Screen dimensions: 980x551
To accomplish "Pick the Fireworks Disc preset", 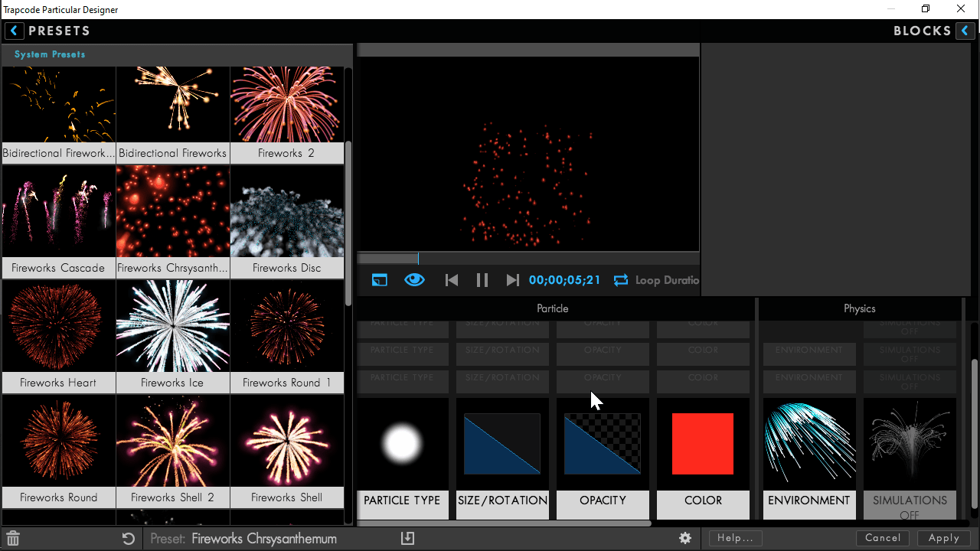I will point(287,221).
